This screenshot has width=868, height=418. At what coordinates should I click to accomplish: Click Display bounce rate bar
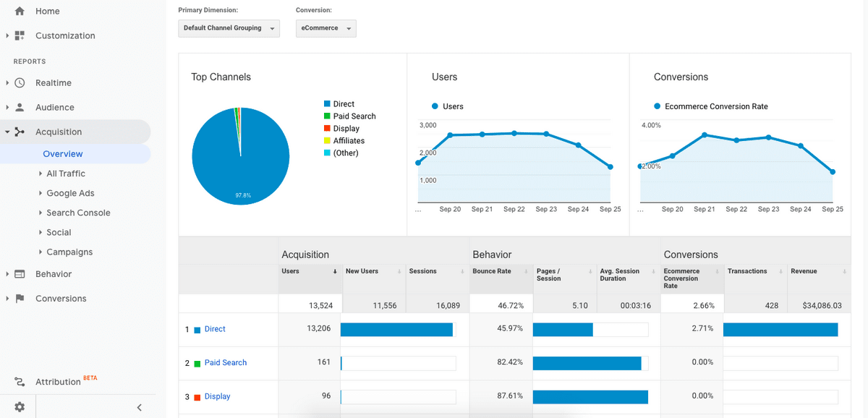(x=590, y=397)
